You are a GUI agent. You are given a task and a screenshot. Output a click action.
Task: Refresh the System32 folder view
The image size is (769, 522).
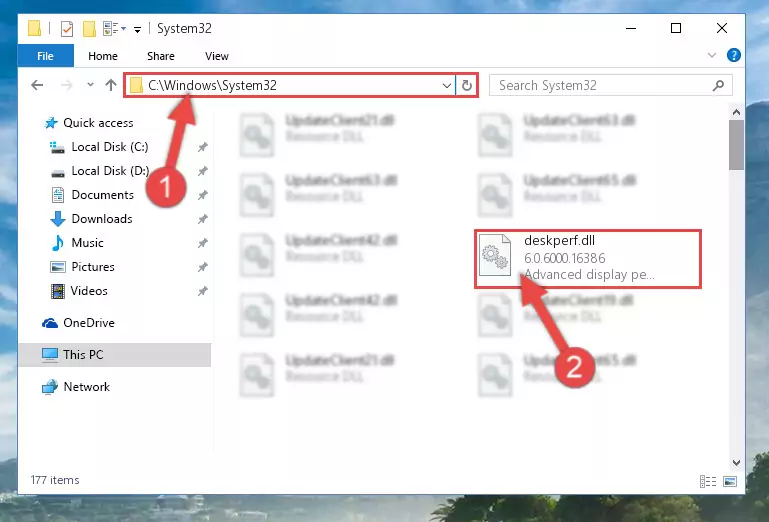point(466,86)
